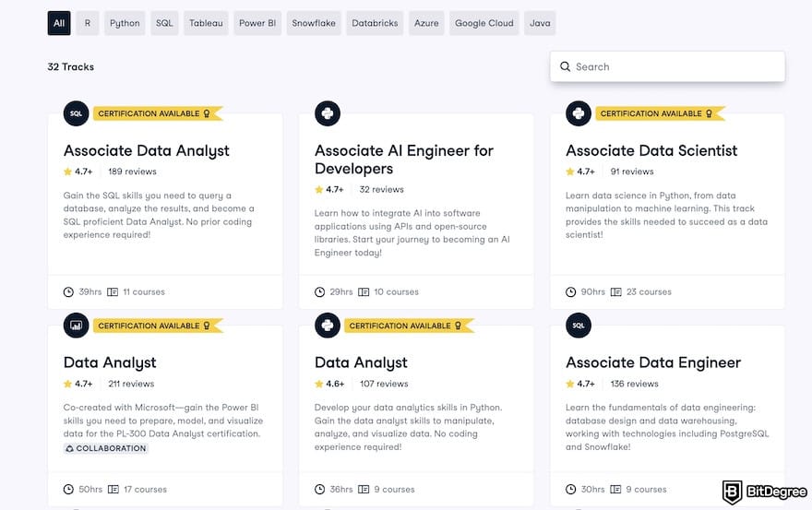The width and height of the screenshot is (812, 510).
Task: Click courses icon next to 11 courses
Action: (113, 292)
